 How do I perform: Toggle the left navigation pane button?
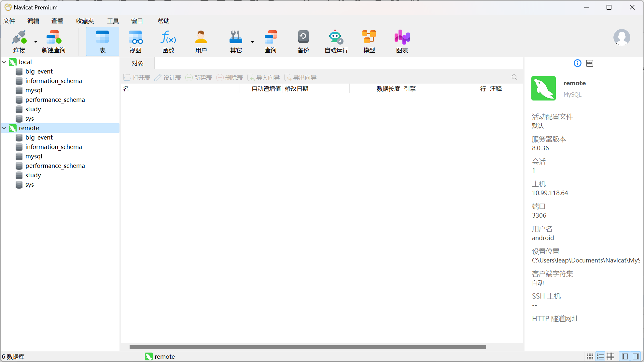point(624,356)
